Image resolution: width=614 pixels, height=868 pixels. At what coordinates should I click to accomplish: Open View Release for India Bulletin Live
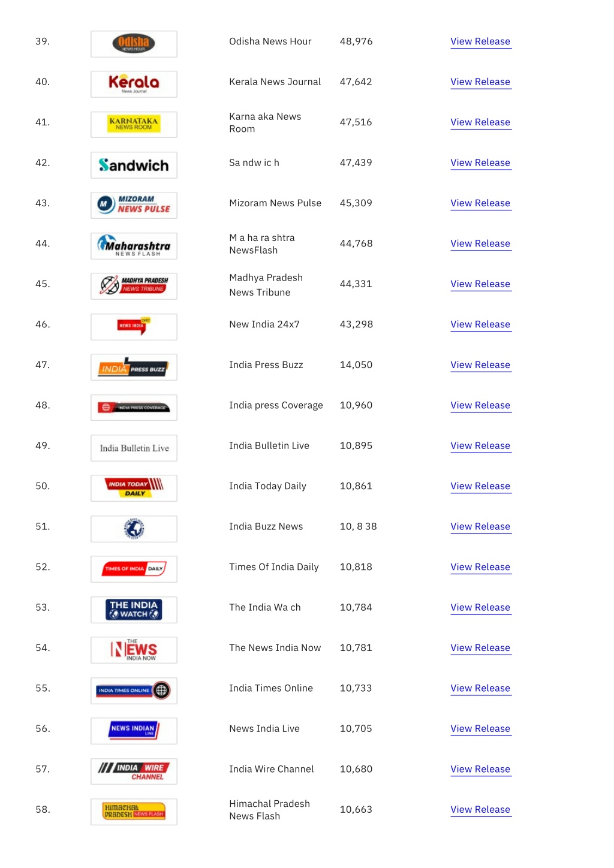click(480, 445)
